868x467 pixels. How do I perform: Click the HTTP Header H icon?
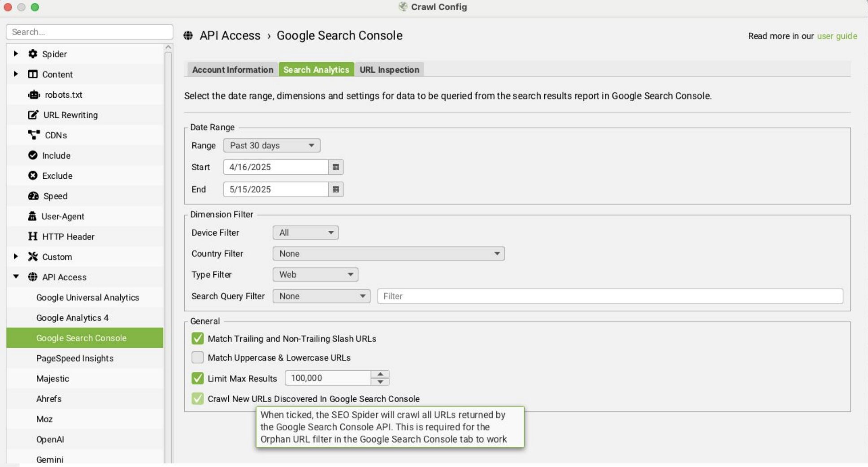click(x=33, y=236)
